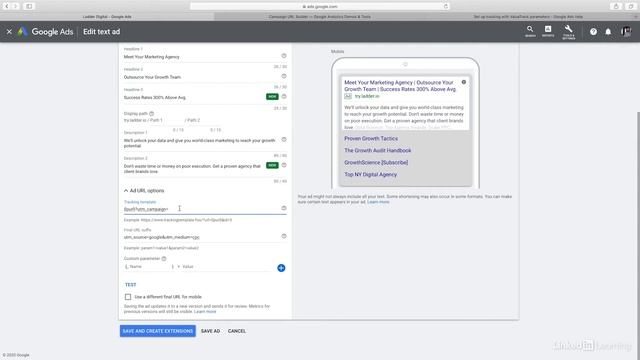Add a custom parameter with plus button
The height and width of the screenshot is (360, 640).
(x=281, y=268)
